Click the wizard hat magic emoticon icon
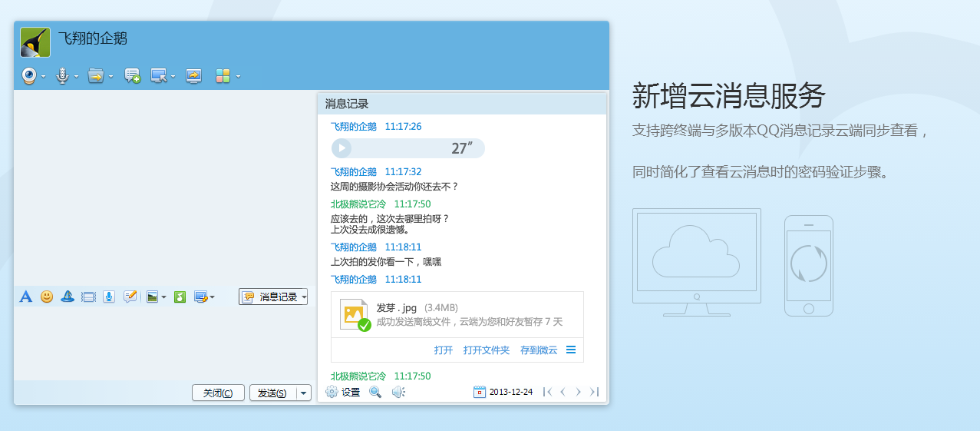 point(68,297)
